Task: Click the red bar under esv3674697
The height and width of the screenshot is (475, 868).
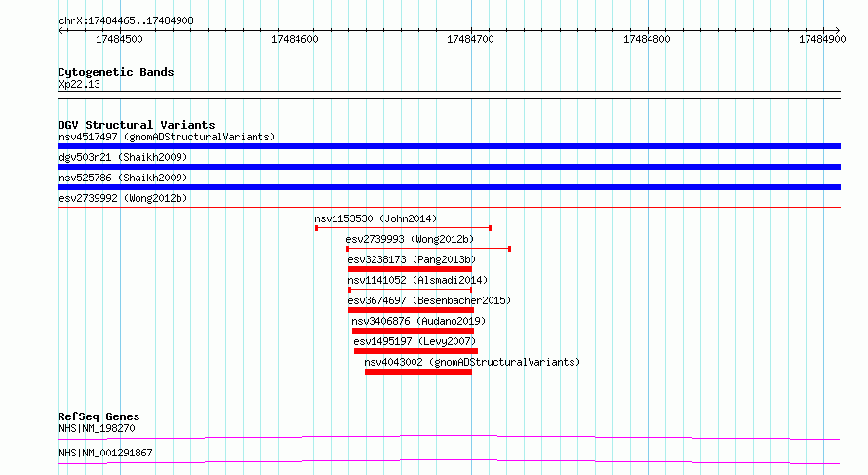Action: (411, 310)
